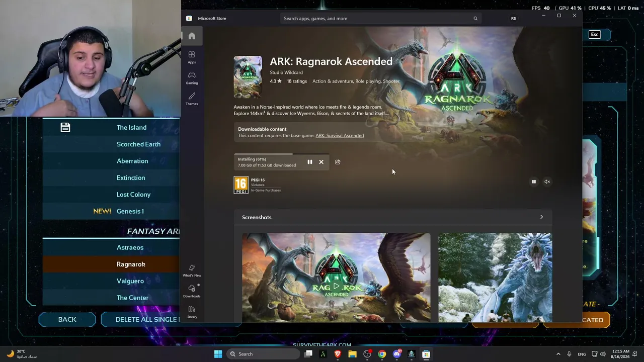644x362 pixels.
Task: Open File Explorer from the taskbar
Action: pyautogui.click(x=352, y=354)
